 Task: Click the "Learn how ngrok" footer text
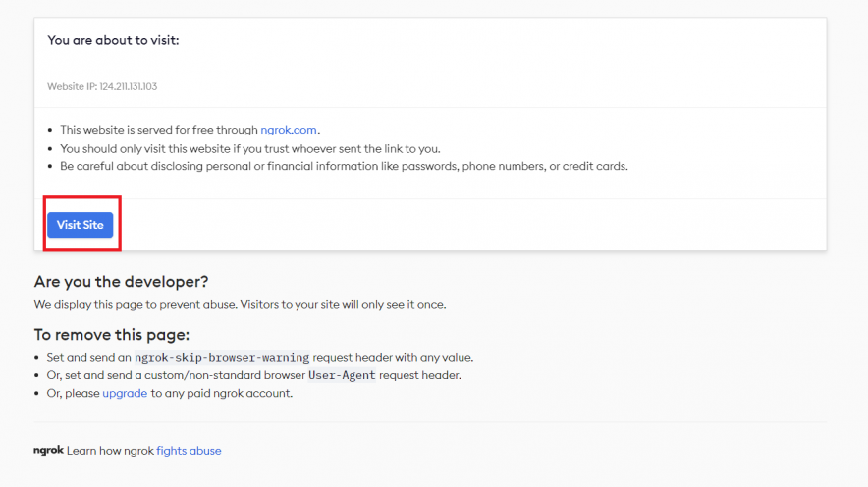110,451
